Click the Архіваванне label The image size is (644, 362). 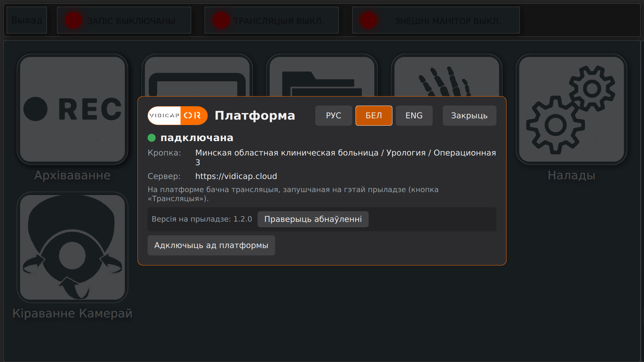coord(72,175)
